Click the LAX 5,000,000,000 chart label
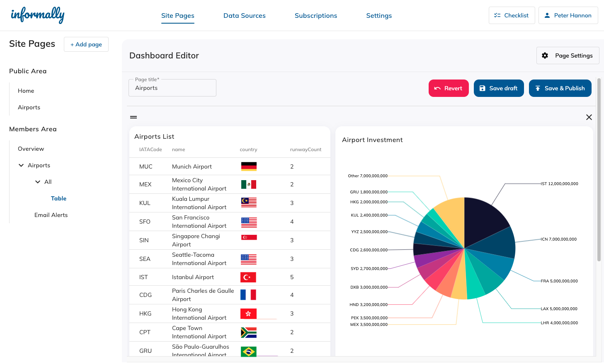604x364 pixels. click(x=559, y=309)
